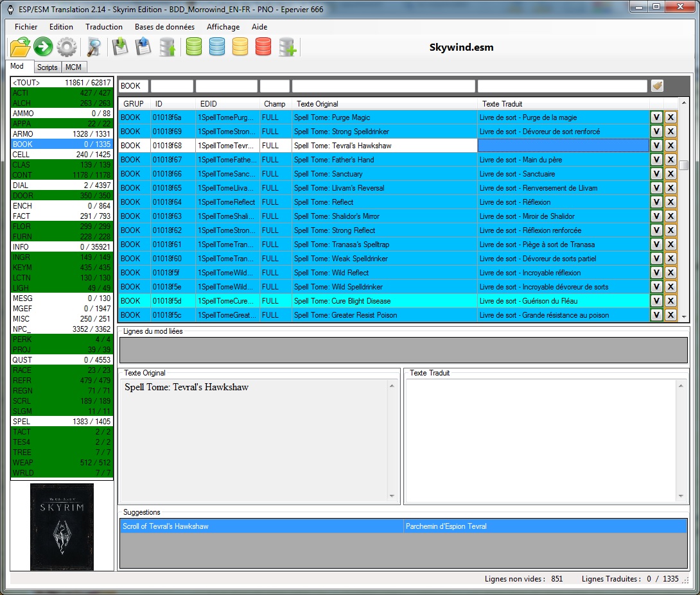Select the INFO group in the list
Viewport: 700px width, 595px height.
coord(62,246)
